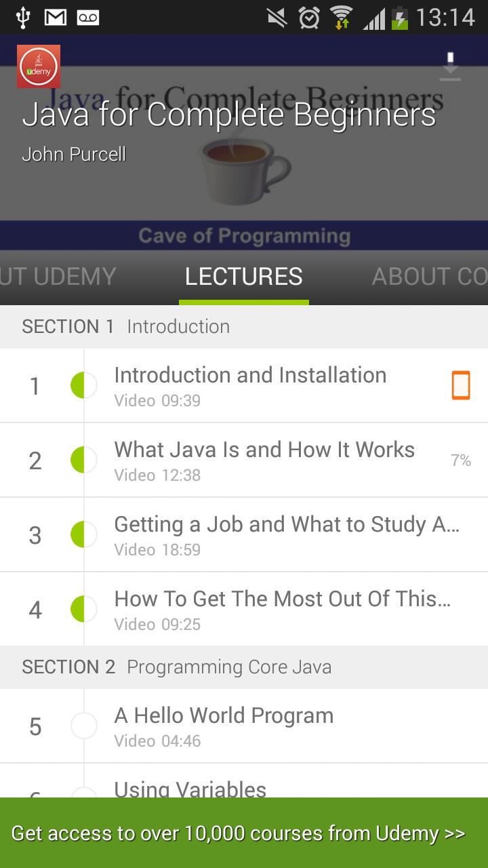Tap lecture number 2
Image resolution: width=488 pixels, height=868 pixels.
[x=35, y=461]
